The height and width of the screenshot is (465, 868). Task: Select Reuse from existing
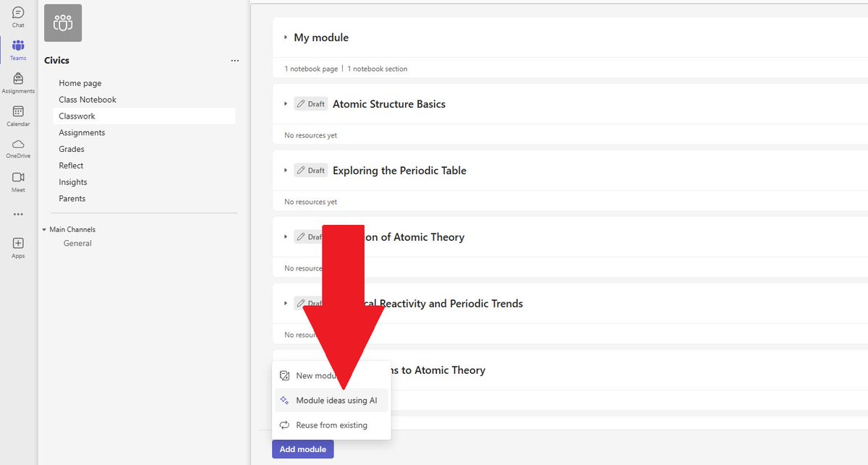click(333, 425)
